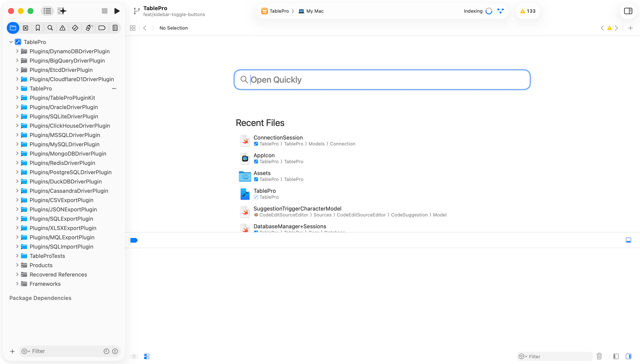The height and width of the screenshot is (364, 640).
Task: Open the related items grid icon
Action: tap(133, 28)
